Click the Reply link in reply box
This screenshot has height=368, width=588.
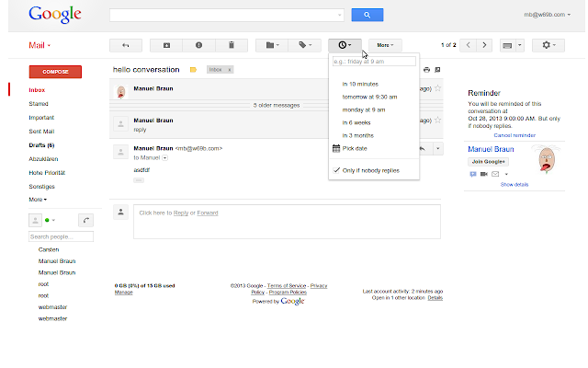181,213
